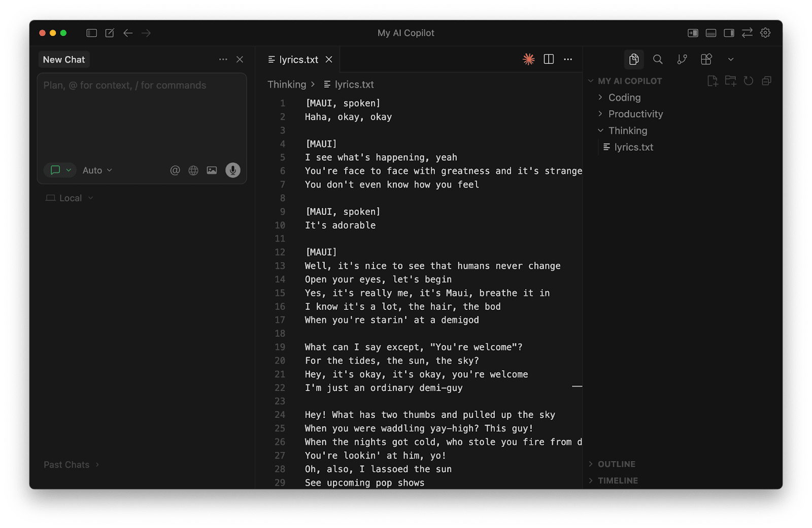Select the New Chat tab
Viewport: 812px width, 528px height.
click(64, 59)
